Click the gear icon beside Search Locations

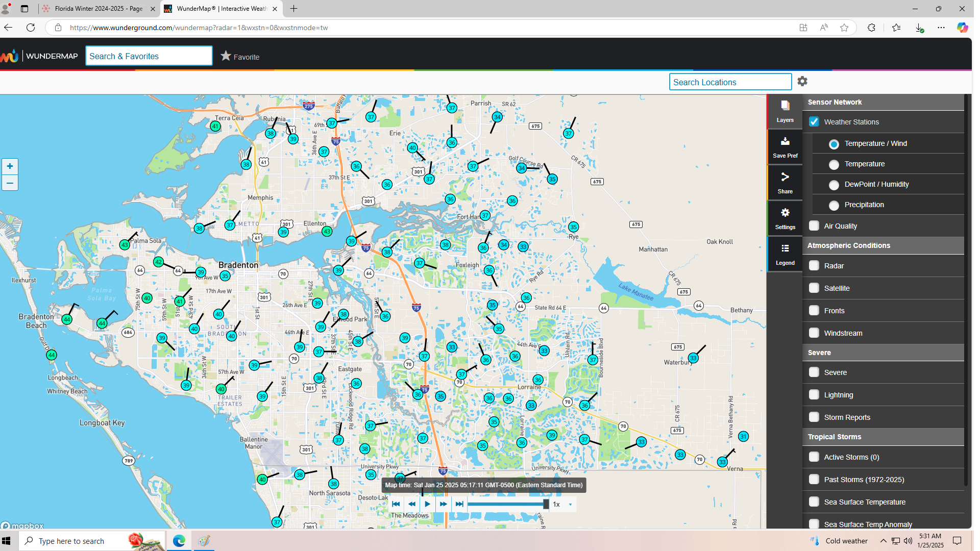coord(802,82)
